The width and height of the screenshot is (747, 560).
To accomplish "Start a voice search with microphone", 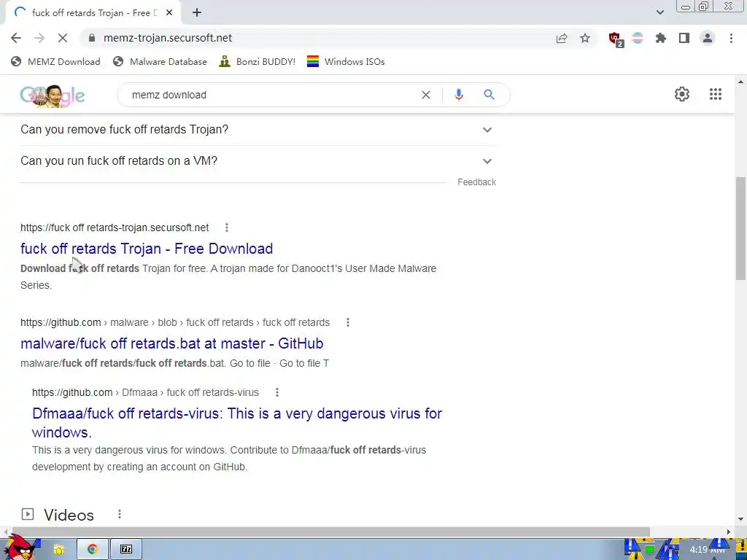I will [x=459, y=95].
